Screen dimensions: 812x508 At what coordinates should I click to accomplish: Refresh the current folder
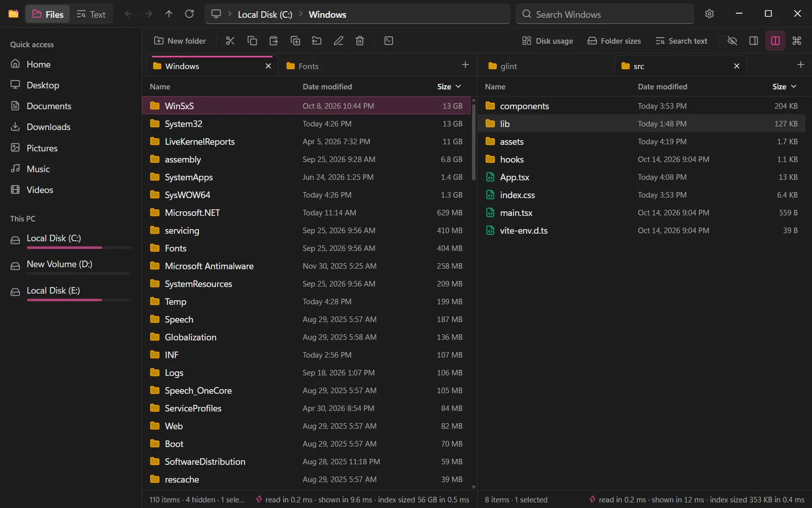(x=189, y=14)
